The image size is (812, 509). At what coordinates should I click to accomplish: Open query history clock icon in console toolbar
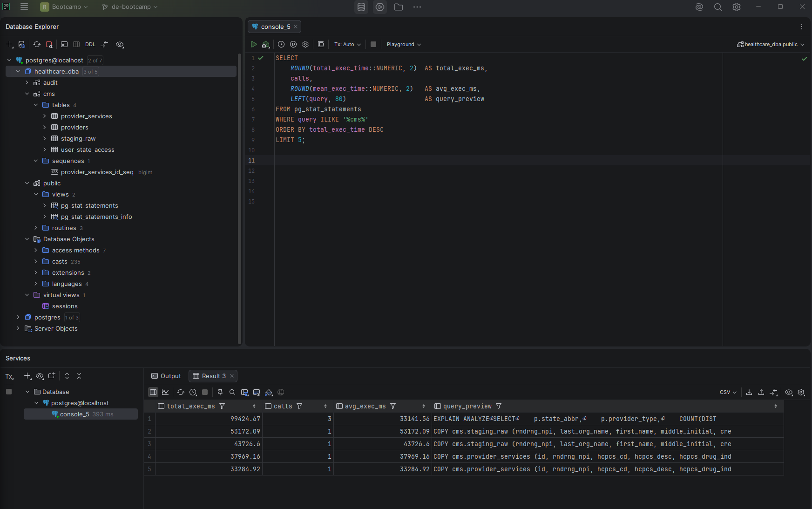281,44
